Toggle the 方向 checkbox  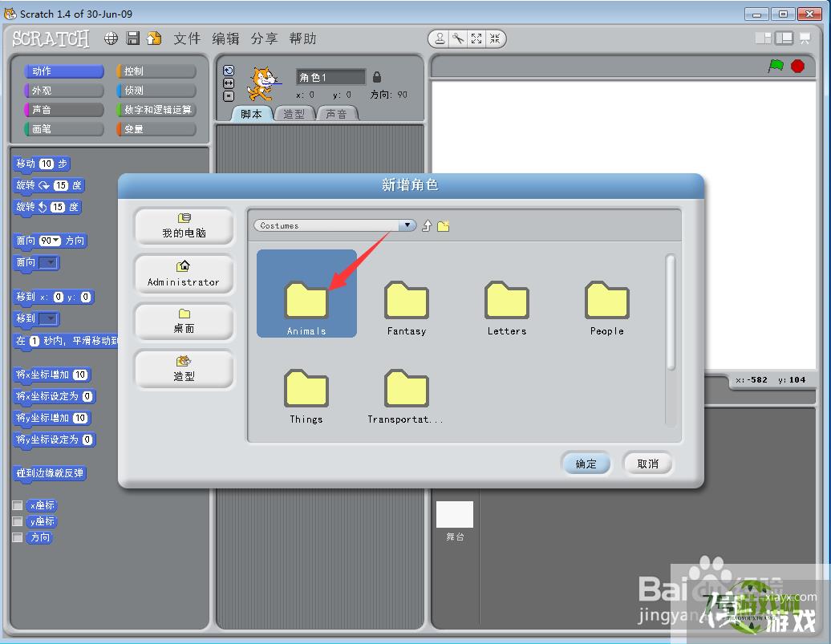[x=18, y=537]
